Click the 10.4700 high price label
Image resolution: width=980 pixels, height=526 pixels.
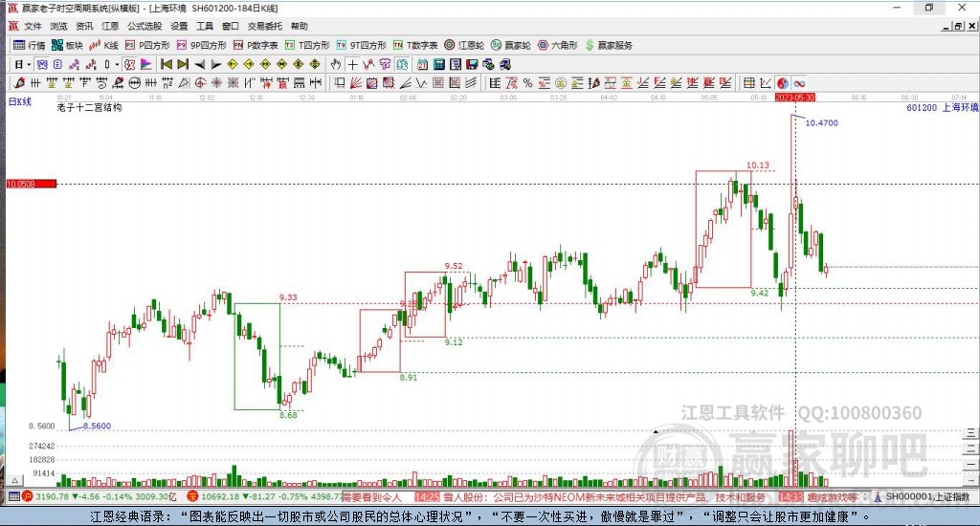[x=821, y=123]
